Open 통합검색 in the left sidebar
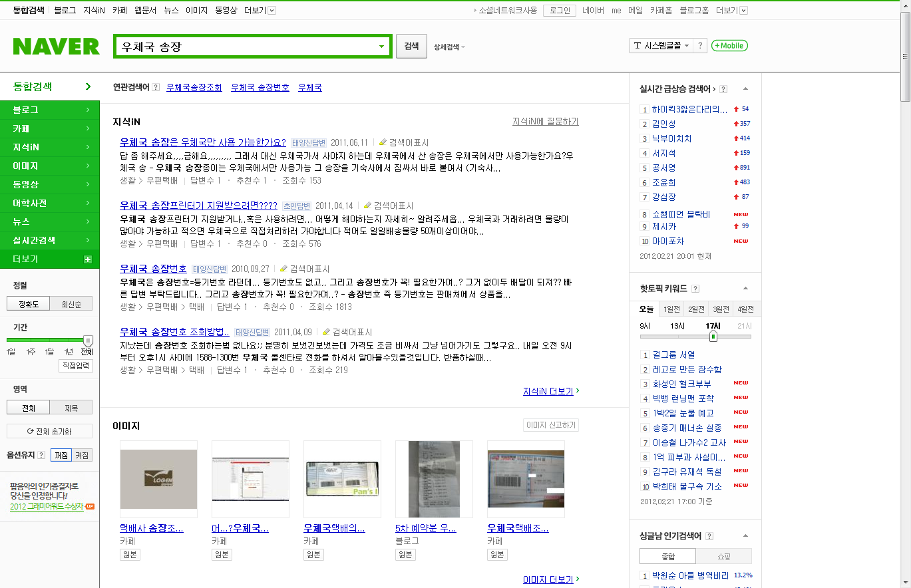 (50, 86)
